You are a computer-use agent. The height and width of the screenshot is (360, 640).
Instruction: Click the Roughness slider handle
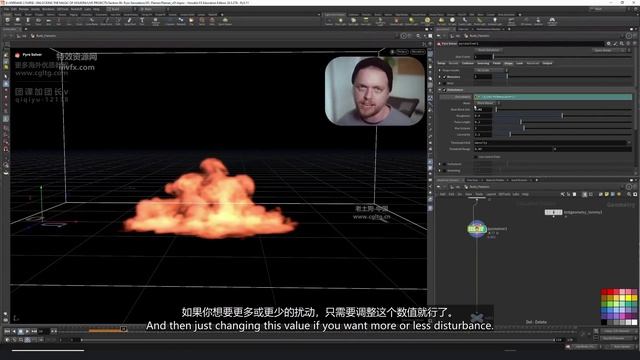[562, 116]
